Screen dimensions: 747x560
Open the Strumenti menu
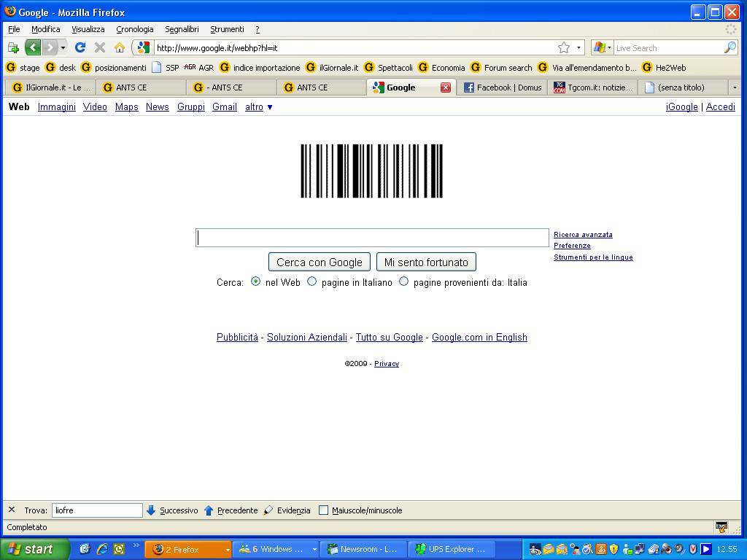[x=228, y=29]
